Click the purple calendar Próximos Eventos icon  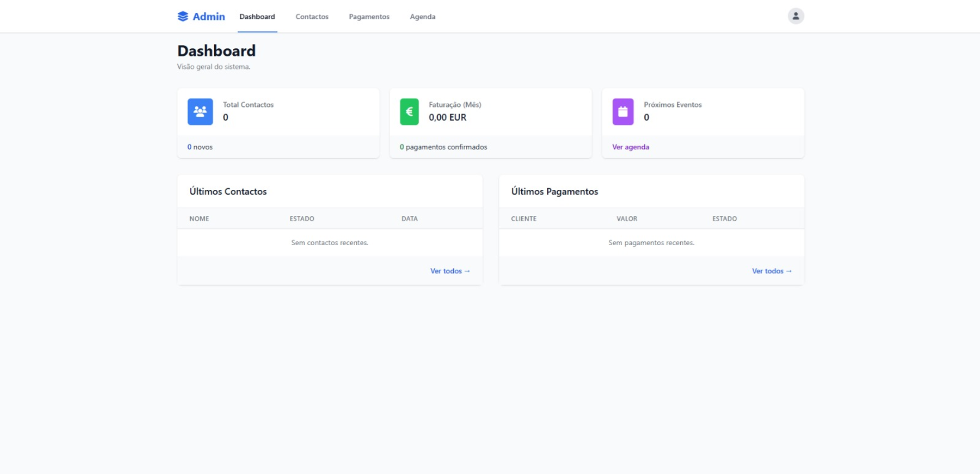[623, 112]
